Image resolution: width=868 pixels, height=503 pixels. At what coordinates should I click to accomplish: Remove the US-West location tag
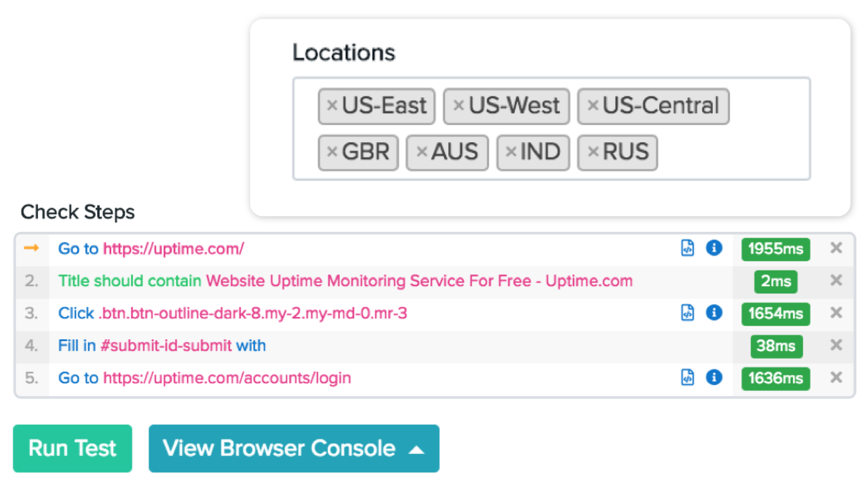tap(458, 105)
